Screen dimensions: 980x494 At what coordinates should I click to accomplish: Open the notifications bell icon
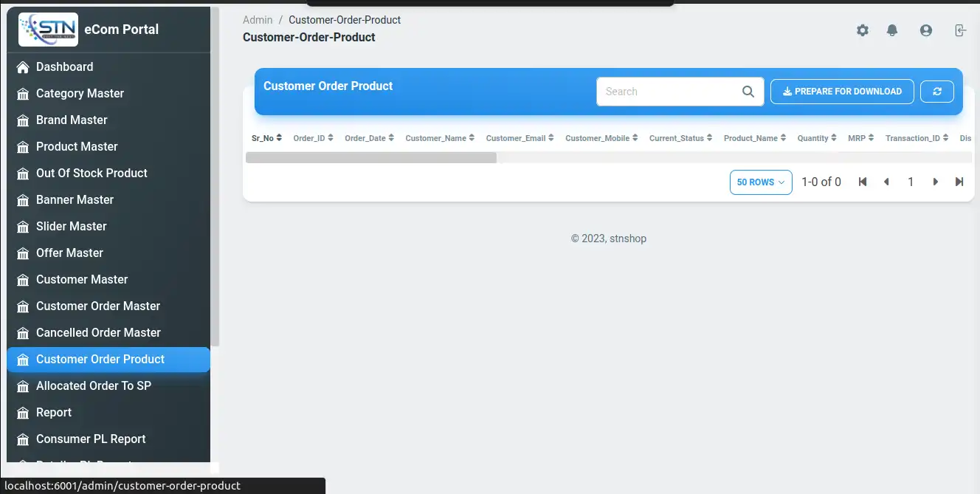[x=892, y=30]
